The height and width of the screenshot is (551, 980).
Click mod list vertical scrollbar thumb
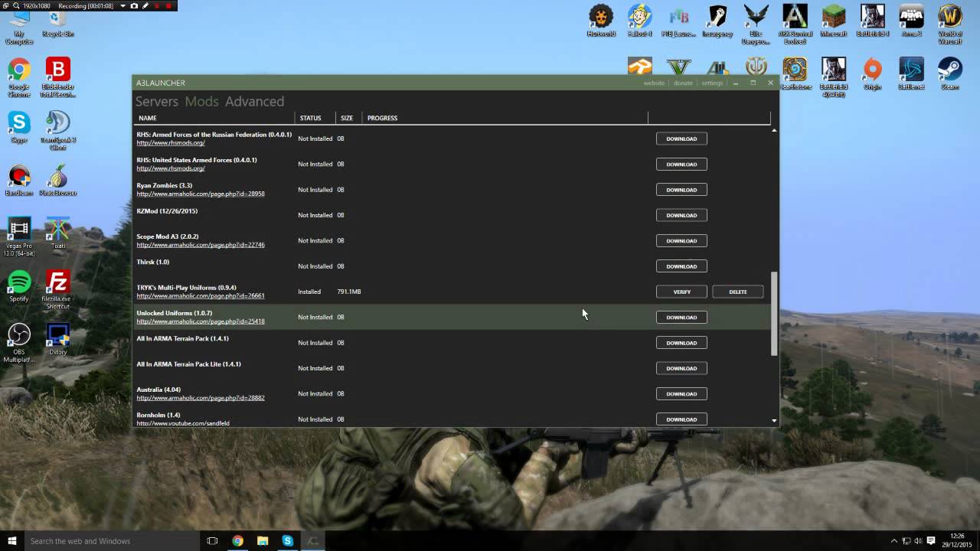pyautogui.click(x=774, y=314)
